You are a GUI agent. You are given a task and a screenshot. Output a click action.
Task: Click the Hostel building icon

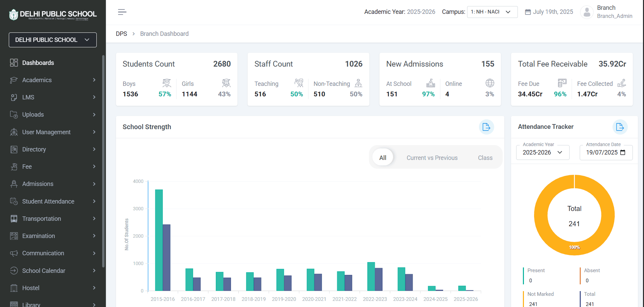click(x=14, y=288)
